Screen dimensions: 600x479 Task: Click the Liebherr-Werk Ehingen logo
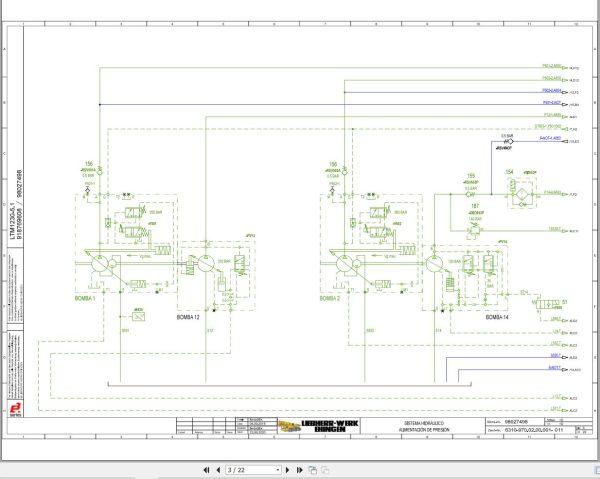click(318, 426)
